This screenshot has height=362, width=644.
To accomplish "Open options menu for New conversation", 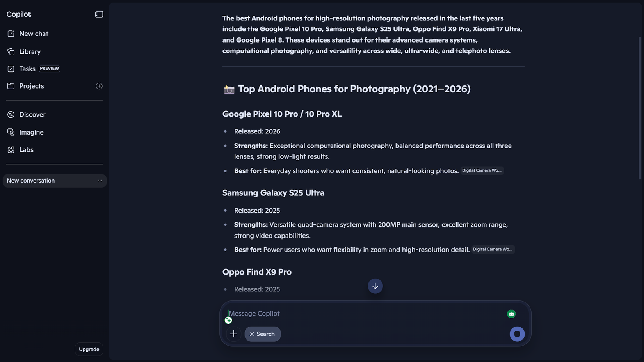I will pyautogui.click(x=100, y=181).
